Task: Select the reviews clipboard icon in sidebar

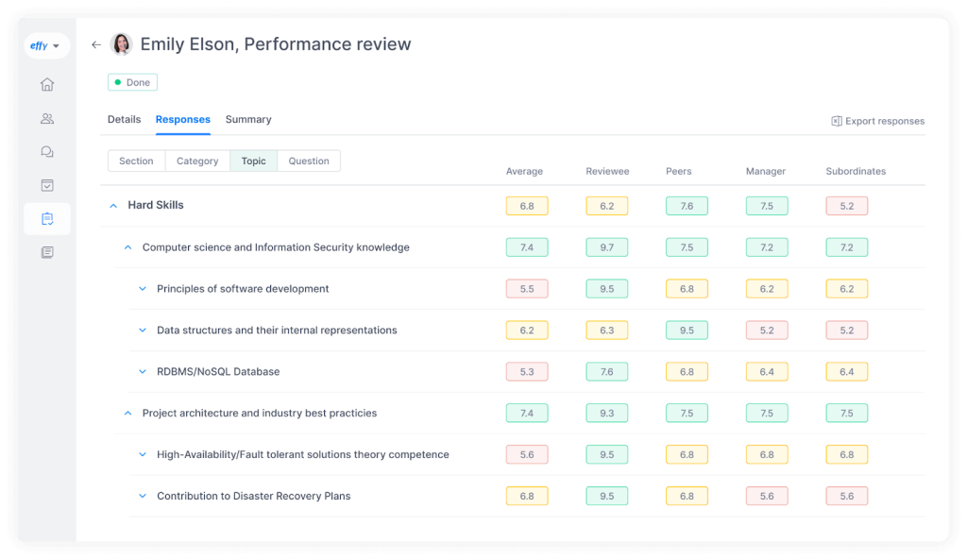Action: pos(47,219)
